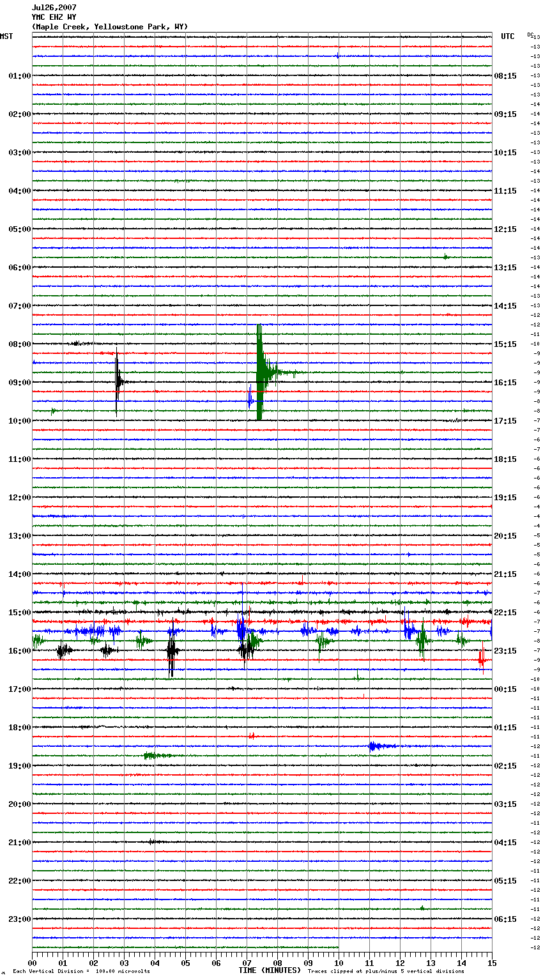Viewport: 543px width, 980px height.
Task: Click the 08:15 UTC time label
Action: (505, 76)
